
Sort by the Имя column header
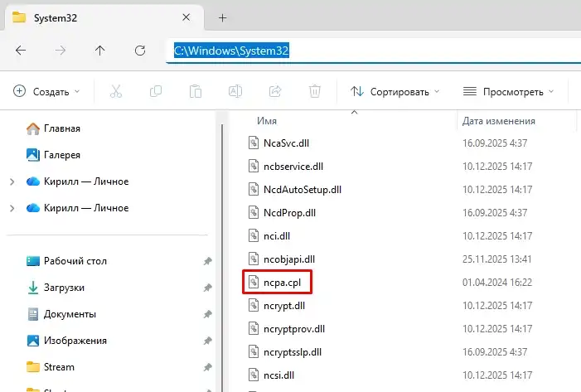point(267,121)
